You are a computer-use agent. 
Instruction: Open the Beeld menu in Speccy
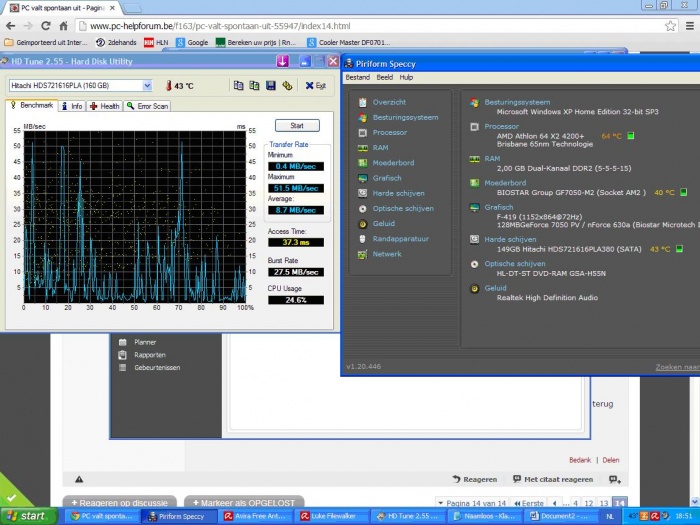pyautogui.click(x=384, y=77)
